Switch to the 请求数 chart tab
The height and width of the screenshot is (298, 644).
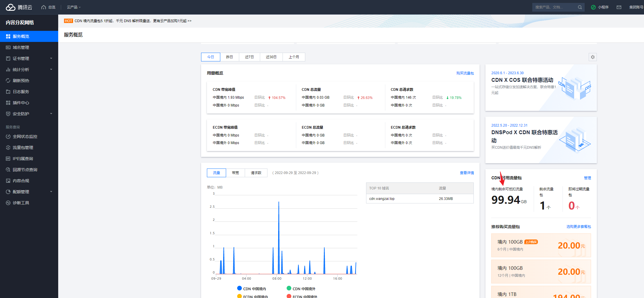256,173
